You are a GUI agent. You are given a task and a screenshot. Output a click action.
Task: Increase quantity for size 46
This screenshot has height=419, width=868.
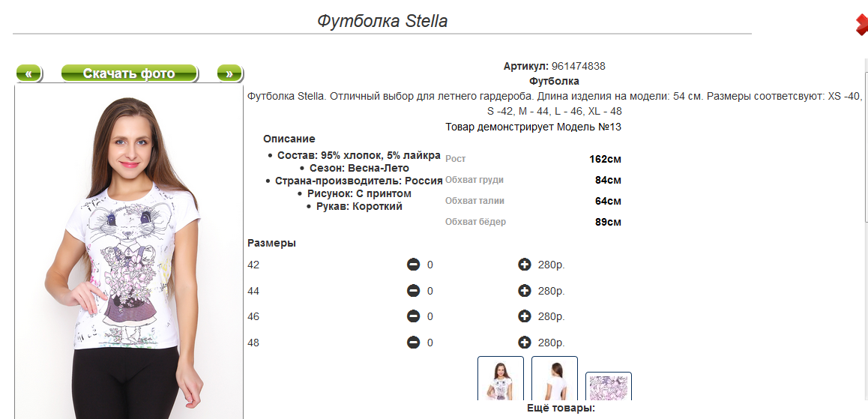(x=524, y=316)
